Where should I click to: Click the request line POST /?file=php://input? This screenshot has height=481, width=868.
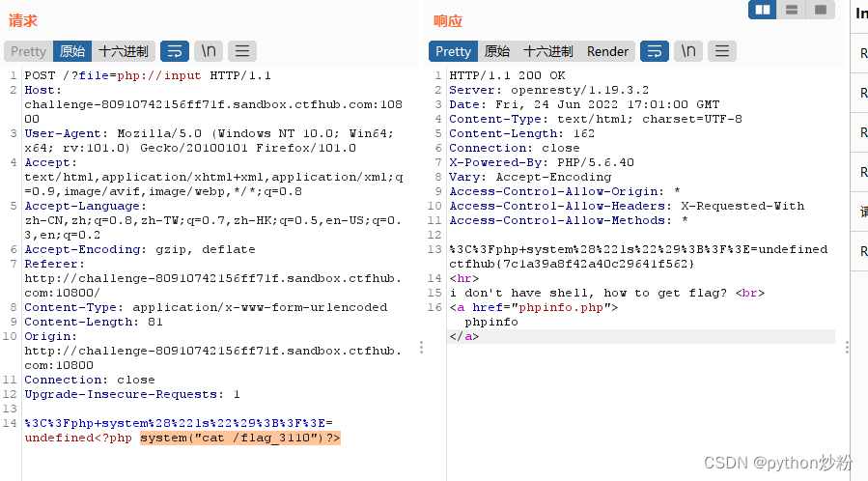[148, 75]
